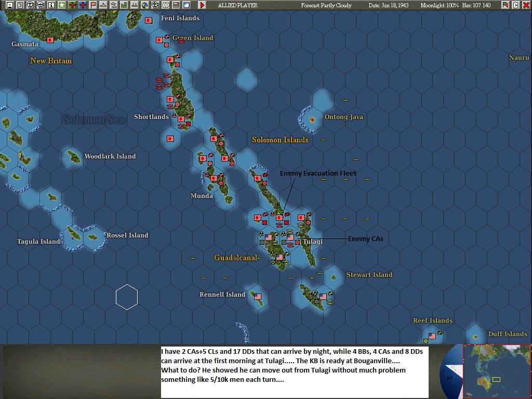Open the cloud weather icon
The image size is (532, 399).
click(x=187, y=5)
